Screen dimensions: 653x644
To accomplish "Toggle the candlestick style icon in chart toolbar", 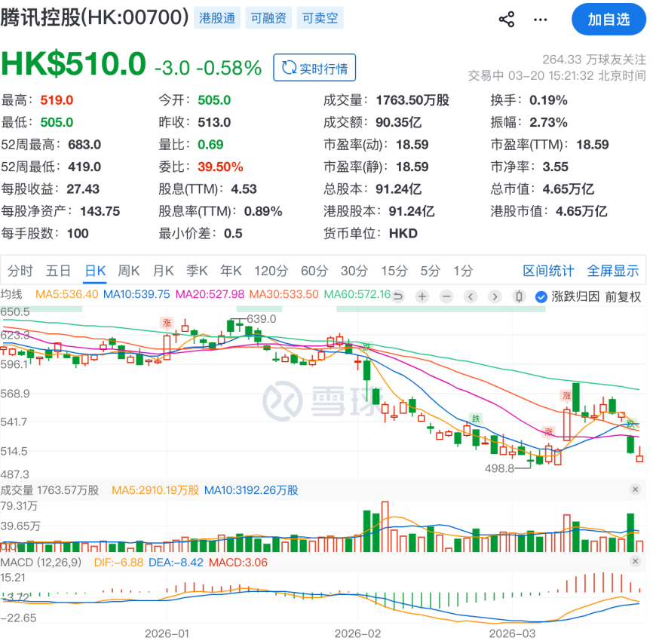I will tap(519, 296).
